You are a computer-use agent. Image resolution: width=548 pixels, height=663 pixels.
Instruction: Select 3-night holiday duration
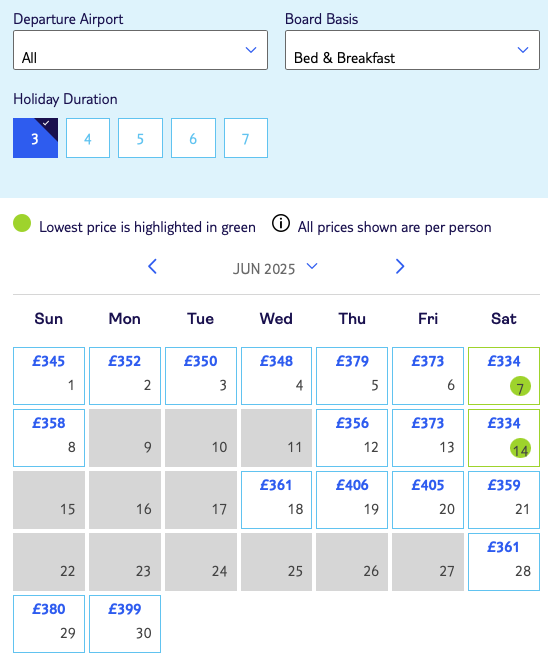point(36,138)
